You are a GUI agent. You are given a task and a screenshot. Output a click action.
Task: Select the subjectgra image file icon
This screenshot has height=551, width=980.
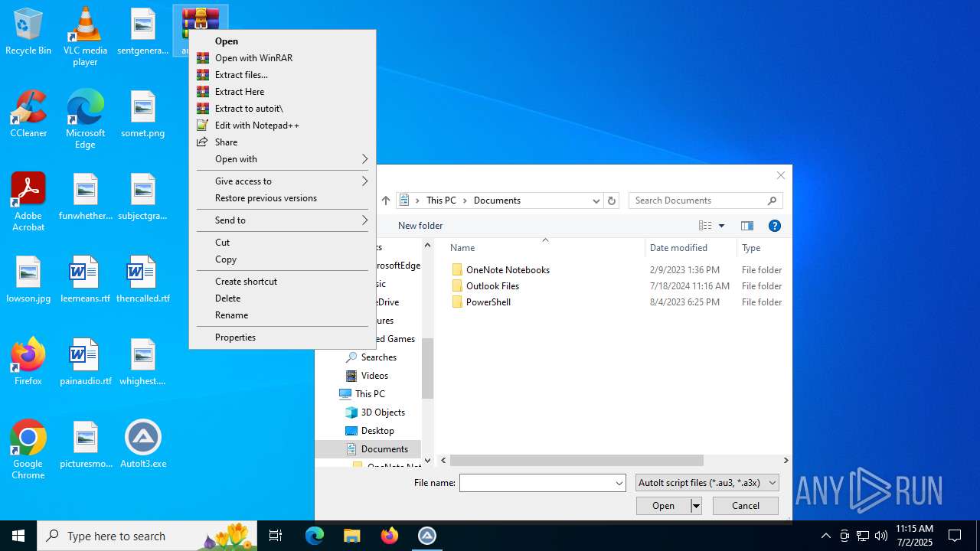pos(142,197)
